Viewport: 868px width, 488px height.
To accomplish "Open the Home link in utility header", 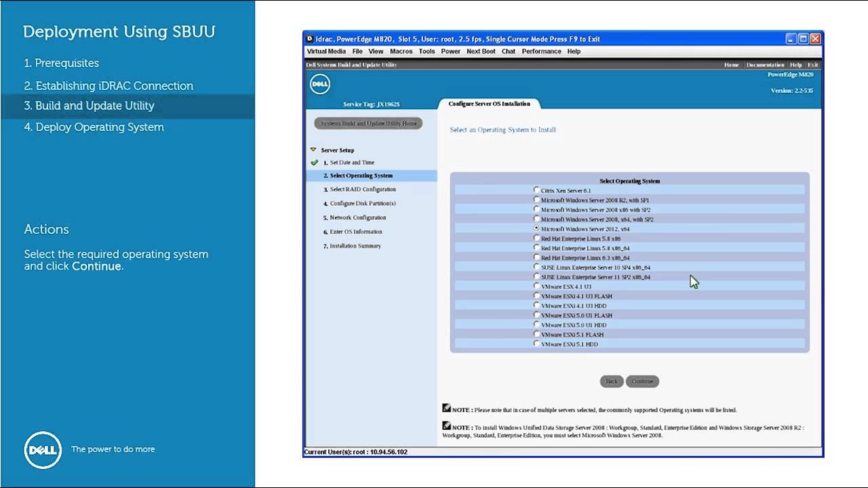I will click(731, 65).
